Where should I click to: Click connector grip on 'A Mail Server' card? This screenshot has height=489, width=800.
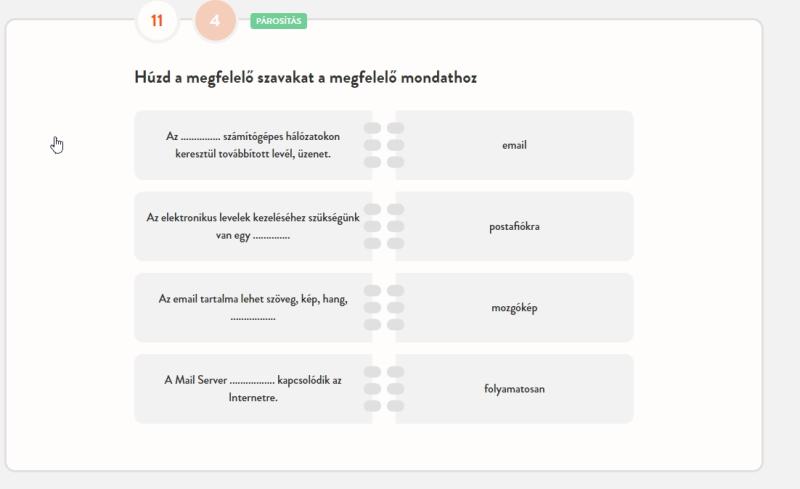coord(372,389)
